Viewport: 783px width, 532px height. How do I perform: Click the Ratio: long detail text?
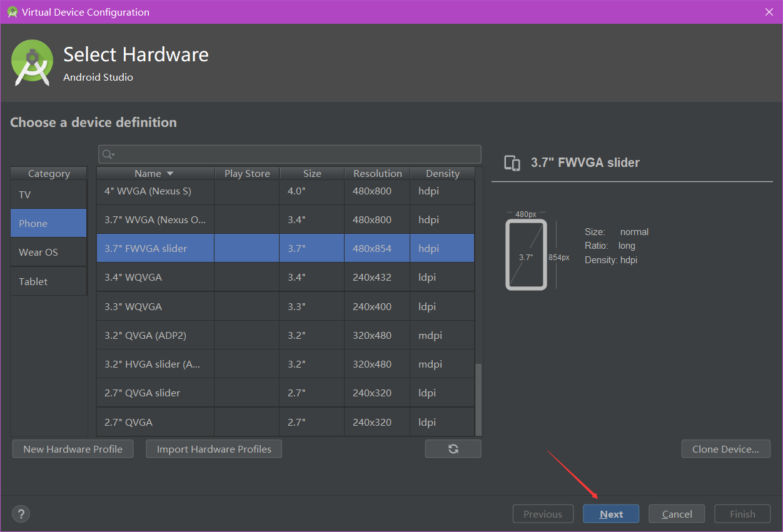(x=610, y=246)
